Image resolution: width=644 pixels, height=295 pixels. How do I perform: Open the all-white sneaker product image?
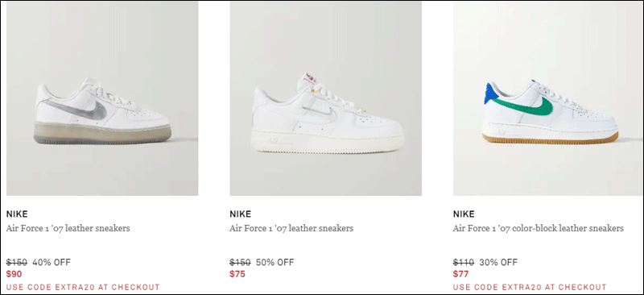pyautogui.click(x=326, y=98)
